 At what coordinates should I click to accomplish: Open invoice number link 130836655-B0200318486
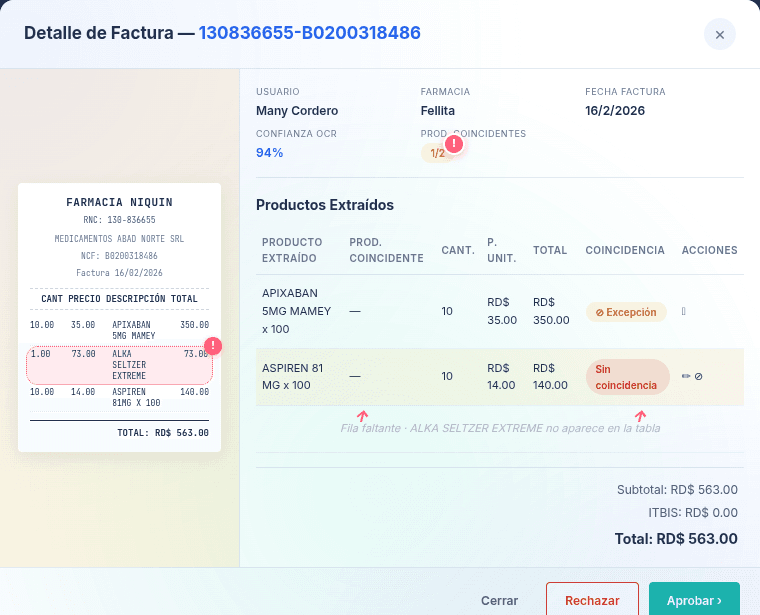[309, 32]
